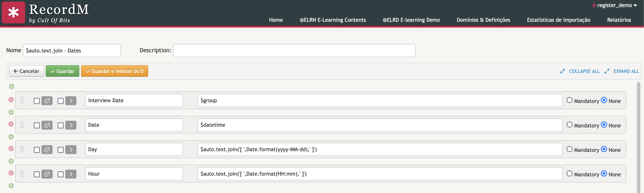This screenshot has height=193, width=644.
Task: Open the Home menu item
Action: point(276,20)
